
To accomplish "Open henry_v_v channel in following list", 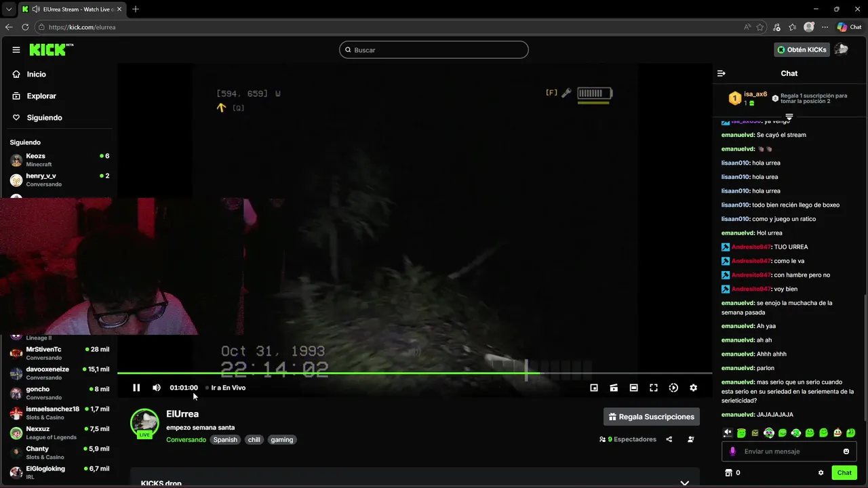I will tap(60, 180).
